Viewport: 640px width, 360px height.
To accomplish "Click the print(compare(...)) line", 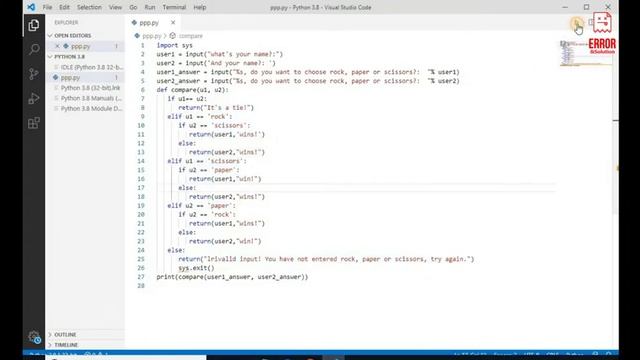I will click(232, 277).
